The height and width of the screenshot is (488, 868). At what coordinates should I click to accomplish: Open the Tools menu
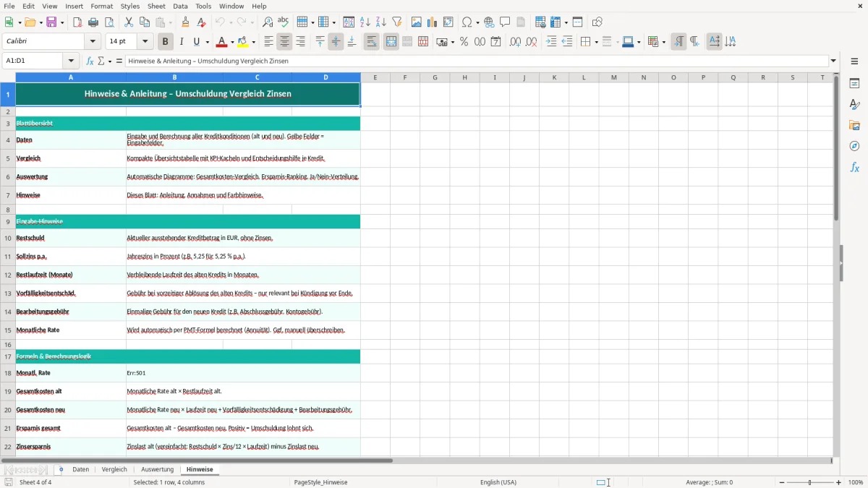click(x=203, y=6)
